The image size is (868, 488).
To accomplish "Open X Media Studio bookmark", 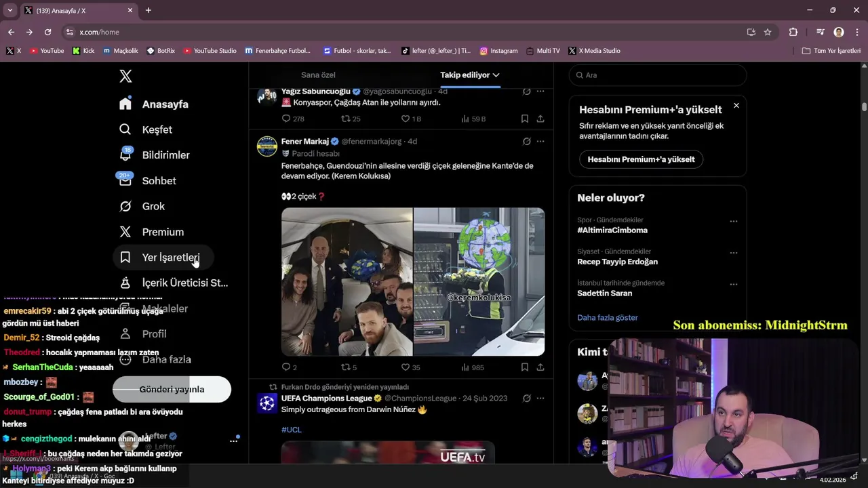I will click(595, 51).
